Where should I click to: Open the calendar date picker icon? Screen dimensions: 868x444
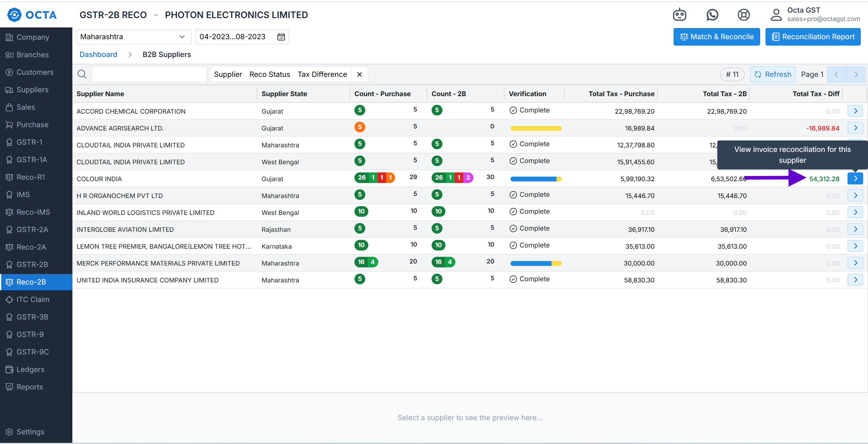tap(281, 37)
